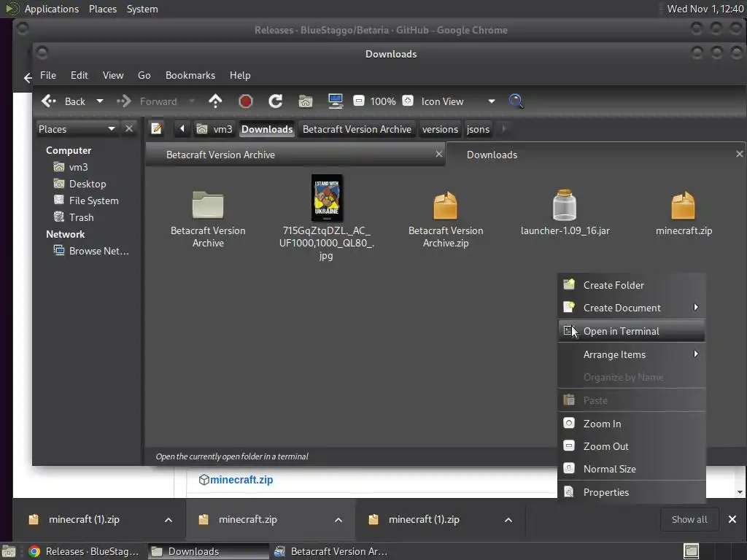Toggle the location text entry pencil icon
Viewport: 747px width, 560px height.
click(156, 128)
